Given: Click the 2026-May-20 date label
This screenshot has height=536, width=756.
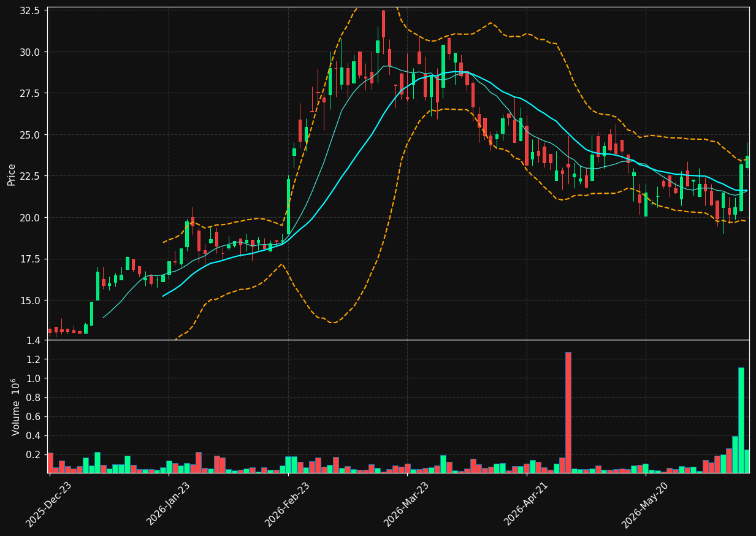Looking at the screenshot, I should click(x=645, y=505).
